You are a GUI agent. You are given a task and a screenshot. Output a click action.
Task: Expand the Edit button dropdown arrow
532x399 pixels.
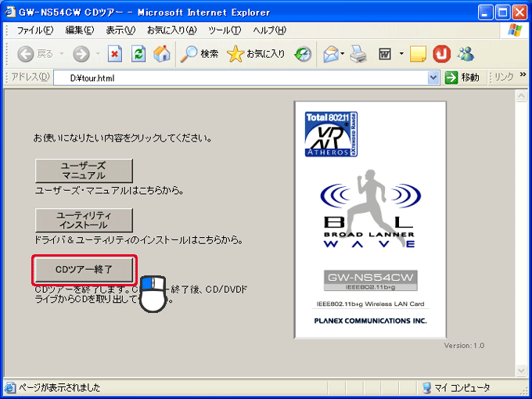(401, 54)
